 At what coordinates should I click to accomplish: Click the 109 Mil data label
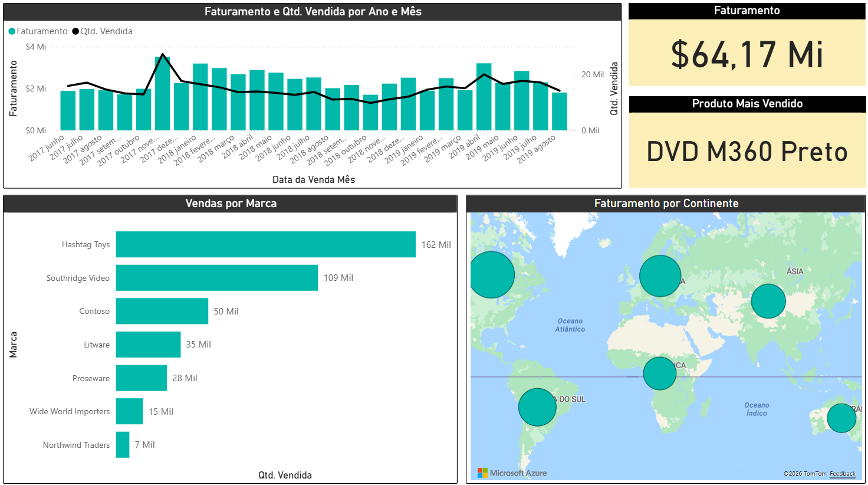click(x=338, y=278)
